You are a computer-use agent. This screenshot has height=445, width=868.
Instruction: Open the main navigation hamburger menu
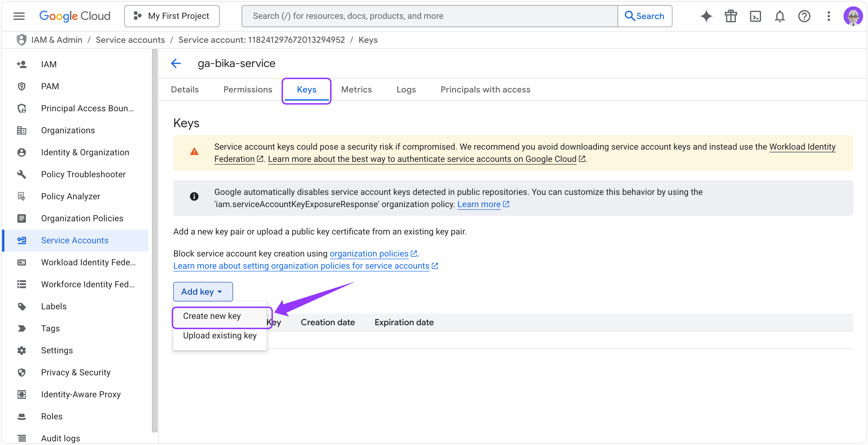19,16
